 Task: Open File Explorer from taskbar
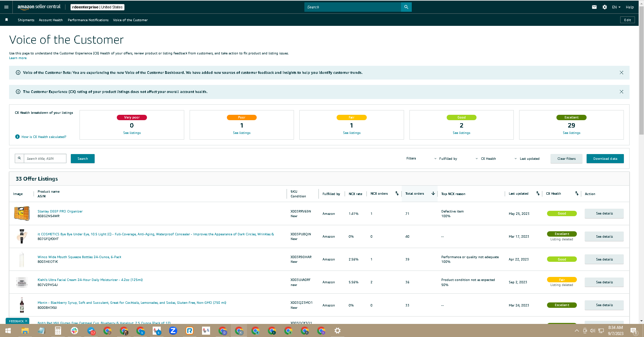pos(25,331)
